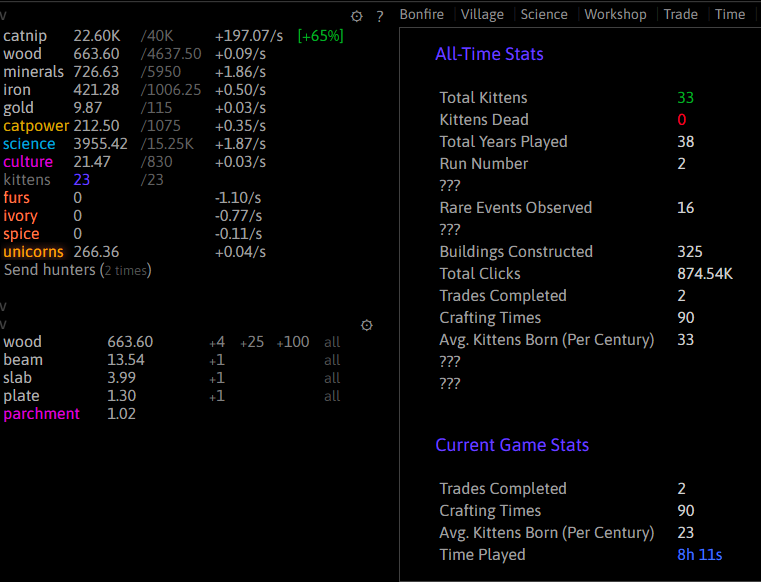
Task: Click the spice resource label
Action: click(x=21, y=233)
